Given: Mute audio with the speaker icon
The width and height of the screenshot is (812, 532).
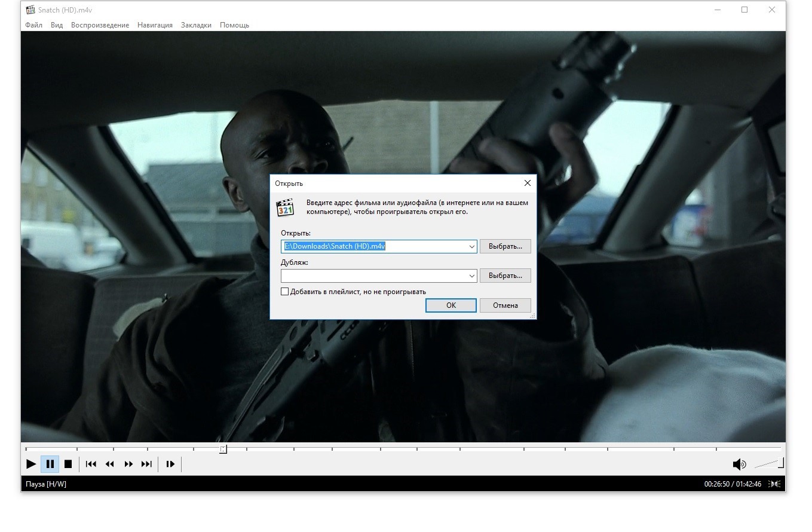Looking at the screenshot, I should (x=739, y=464).
